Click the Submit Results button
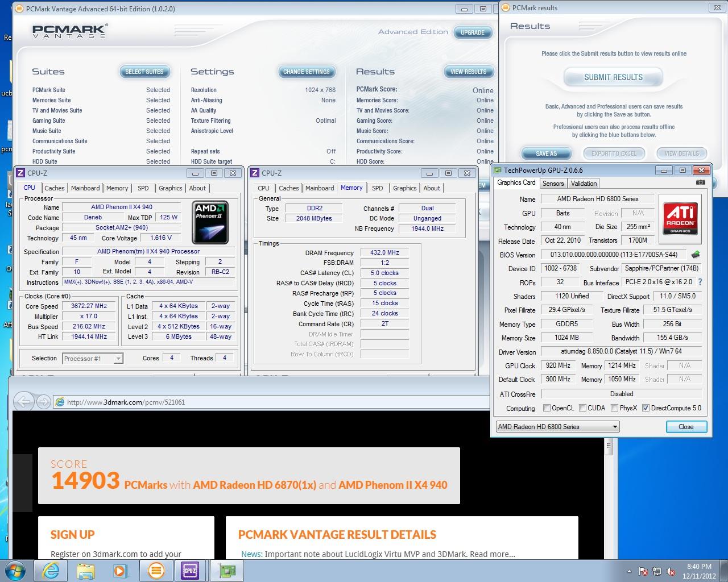Viewport: 728px width, 582px height. pos(613,77)
